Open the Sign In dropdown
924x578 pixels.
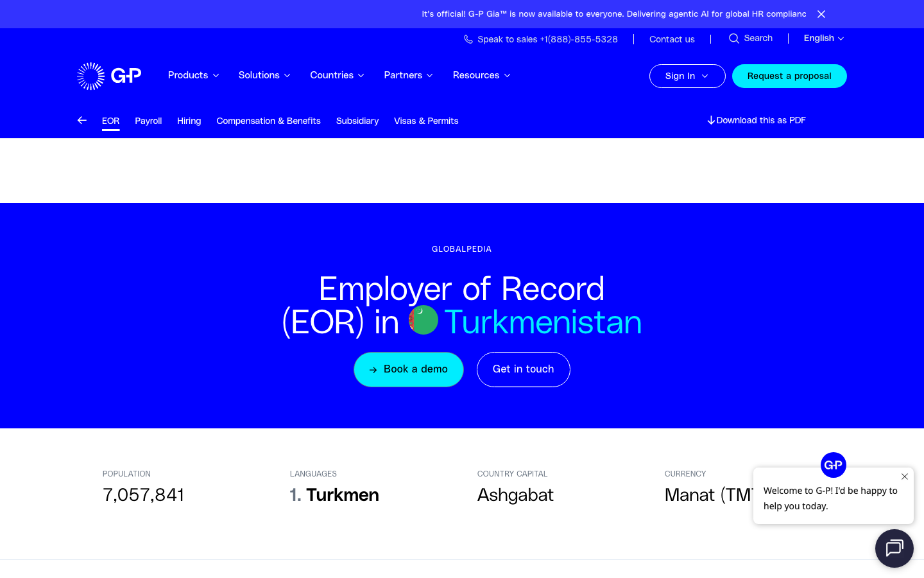point(687,76)
